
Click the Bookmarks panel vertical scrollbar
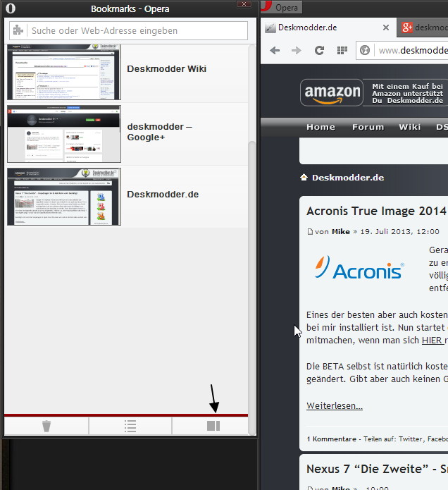[x=251, y=288]
